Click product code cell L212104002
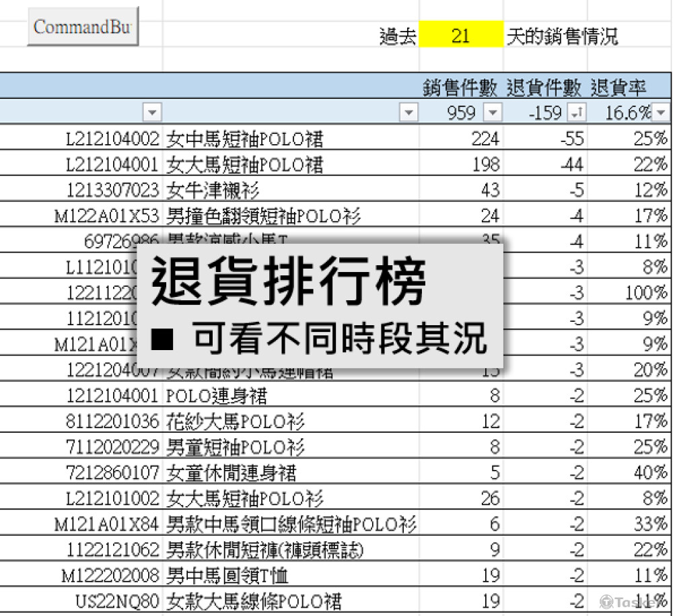 pyautogui.click(x=112, y=139)
